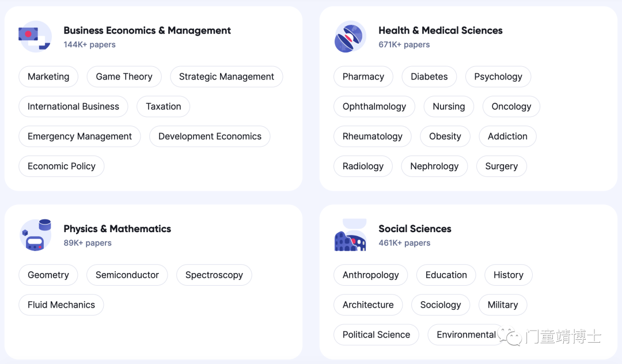Open the Business Economics & Management heading
Screen dimensions: 622x364
[147, 31]
